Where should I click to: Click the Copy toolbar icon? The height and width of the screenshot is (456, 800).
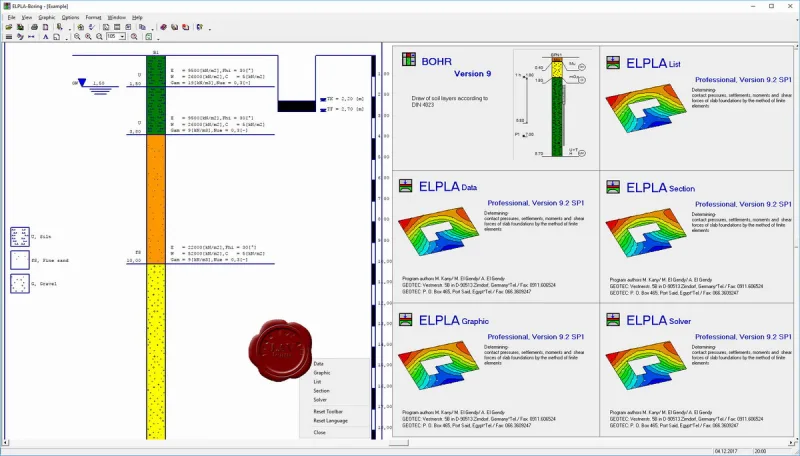pyautogui.click(x=142, y=27)
